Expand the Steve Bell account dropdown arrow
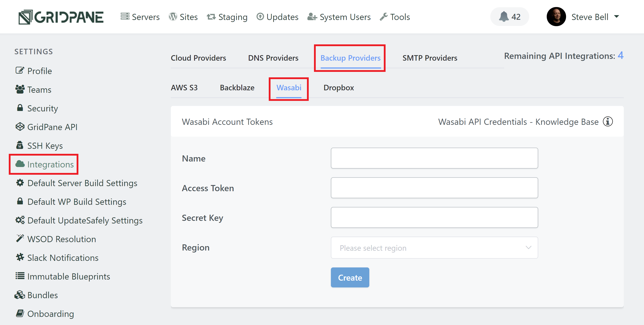This screenshot has height=325, width=644. pyautogui.click(x=617, y=17)
